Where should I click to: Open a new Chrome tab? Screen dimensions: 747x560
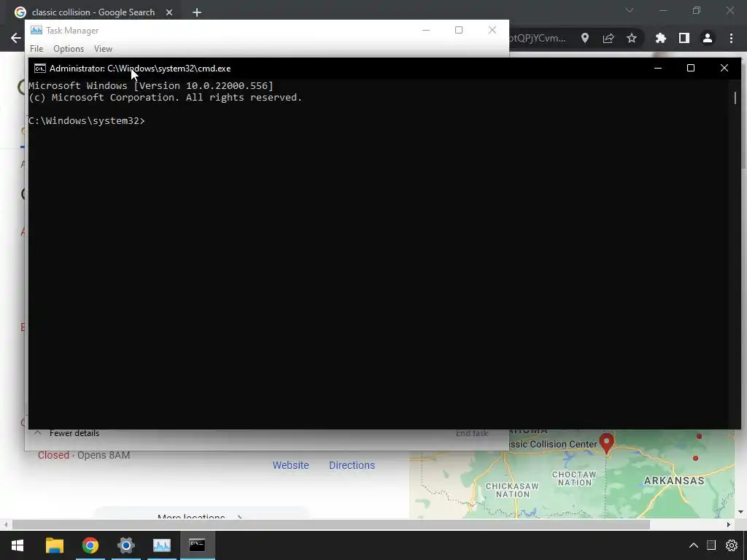click(197, 12)
